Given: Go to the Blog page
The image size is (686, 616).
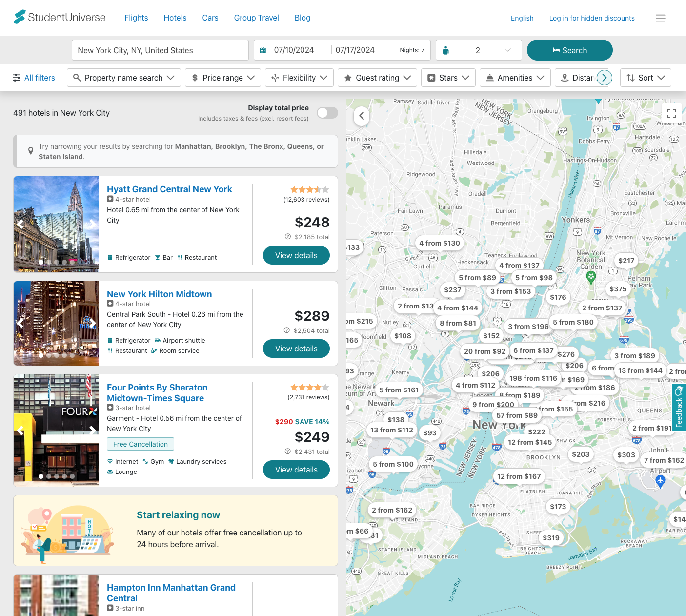Looking at the screenshot, I should click(x=303, y=18).
